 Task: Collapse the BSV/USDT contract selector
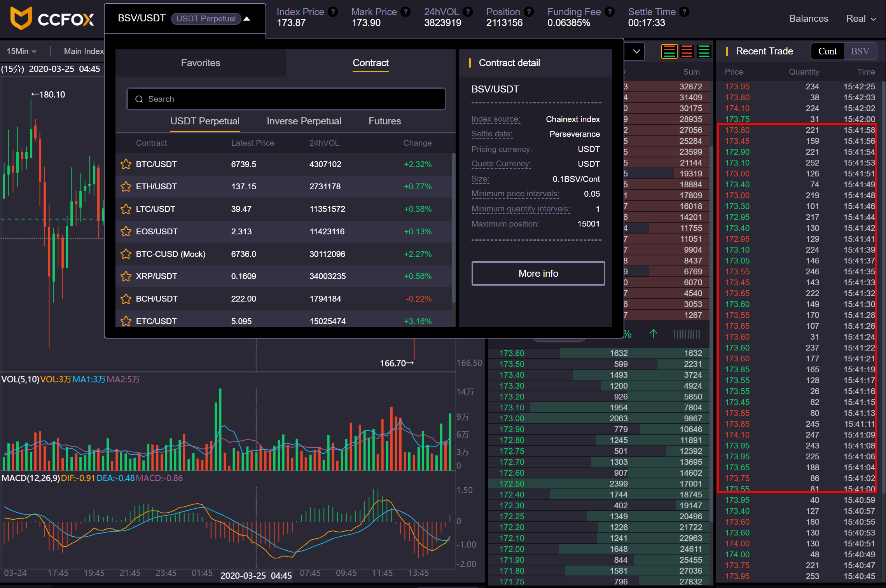[x=247, y=19]
